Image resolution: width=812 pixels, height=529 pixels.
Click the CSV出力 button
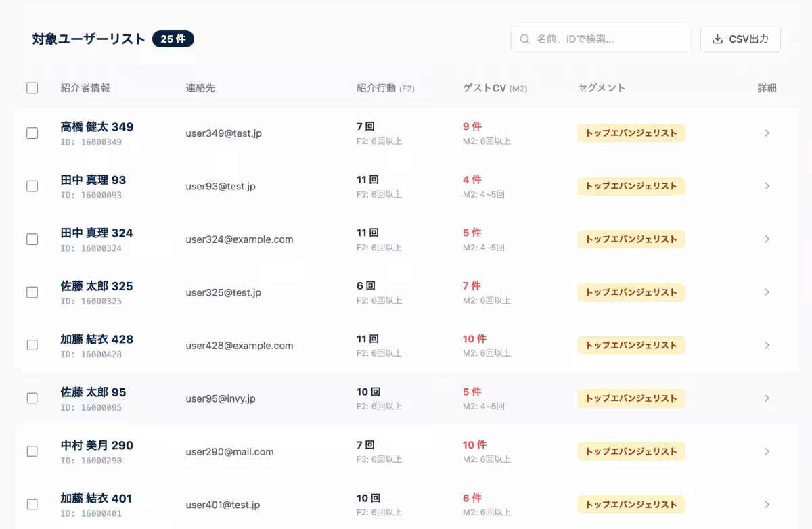pyautogui.click(x=740, y=39)
